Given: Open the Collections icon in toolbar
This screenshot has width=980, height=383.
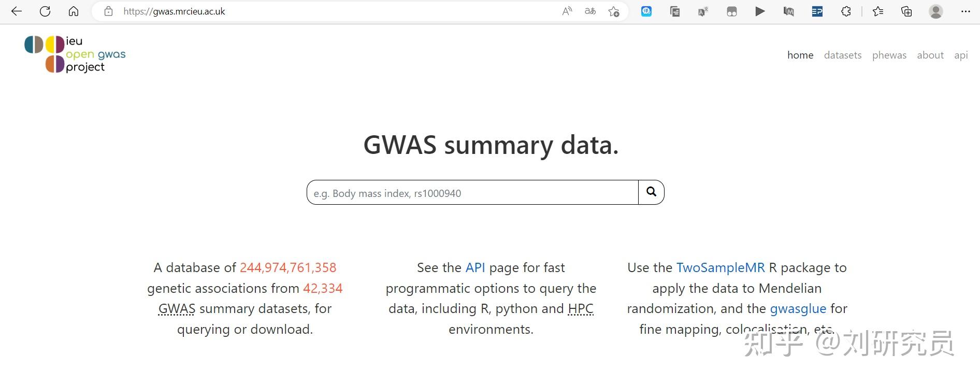Looking at the screenshot, I should (x=906, y=11).
